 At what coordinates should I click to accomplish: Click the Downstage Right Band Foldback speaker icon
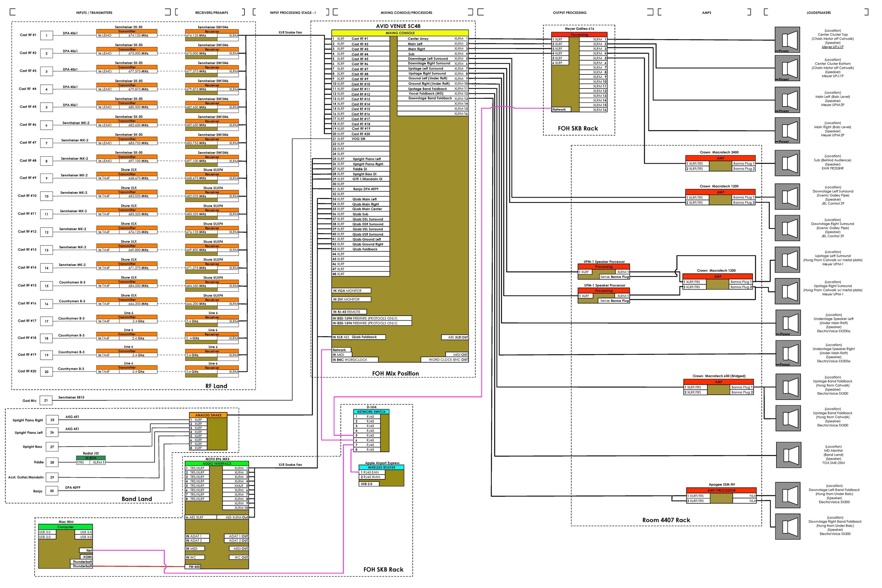[x=787, y=526]
